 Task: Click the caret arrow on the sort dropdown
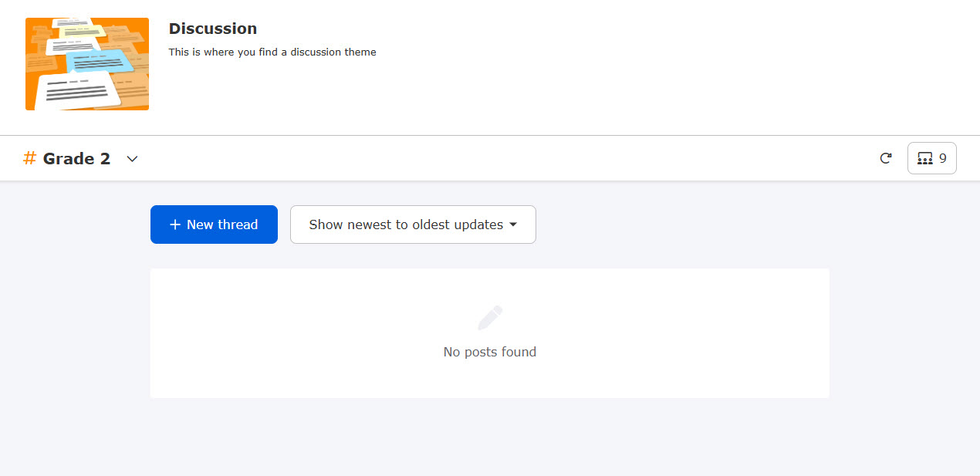click(513, 224)
